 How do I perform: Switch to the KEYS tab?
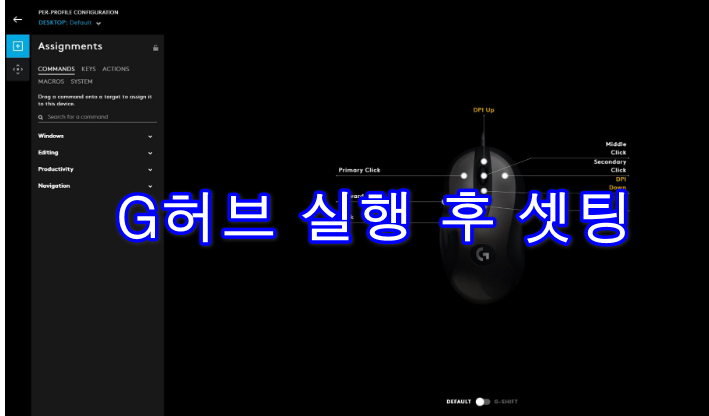(x=89, y=69)
